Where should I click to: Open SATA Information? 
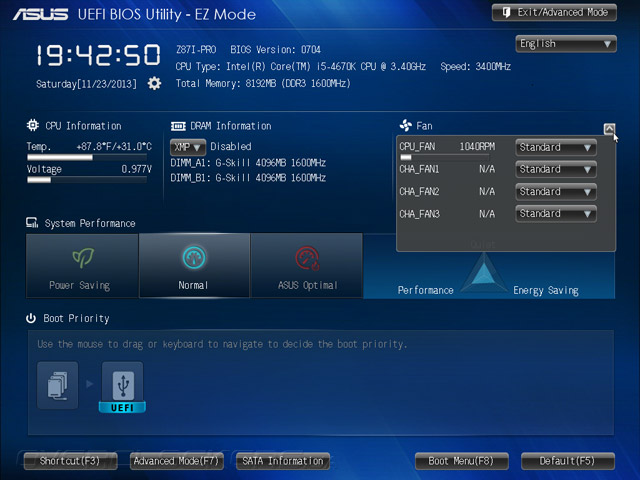click(283, 461)
